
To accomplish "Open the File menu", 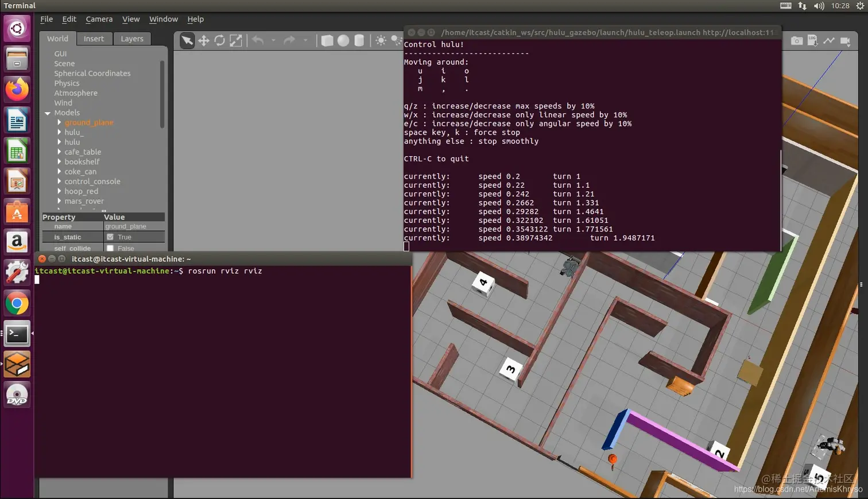I will click(x=46, y=19).
